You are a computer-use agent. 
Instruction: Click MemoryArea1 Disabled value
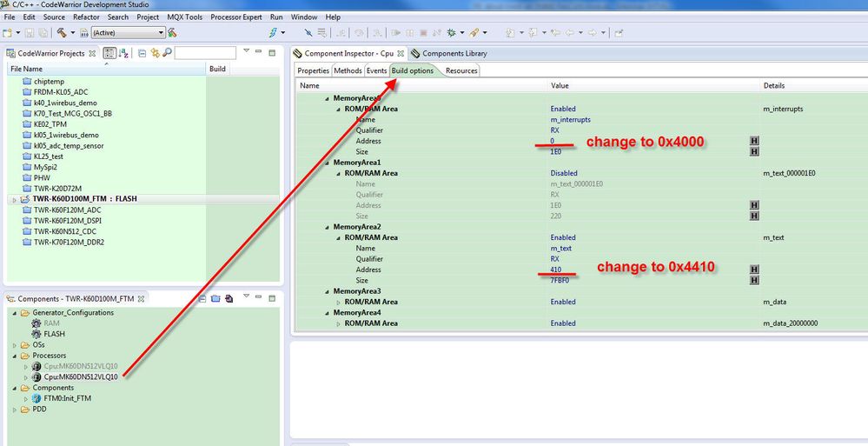pos(564,173)
